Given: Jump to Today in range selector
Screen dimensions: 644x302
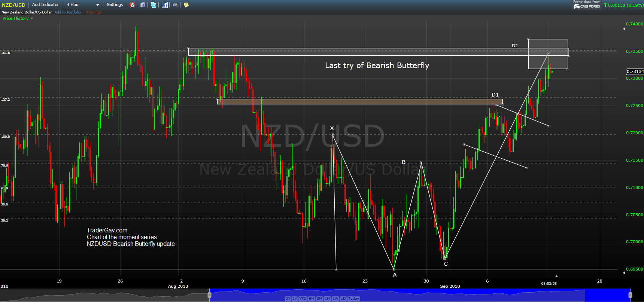Looking at the screenshot, I should coord(353,299).
